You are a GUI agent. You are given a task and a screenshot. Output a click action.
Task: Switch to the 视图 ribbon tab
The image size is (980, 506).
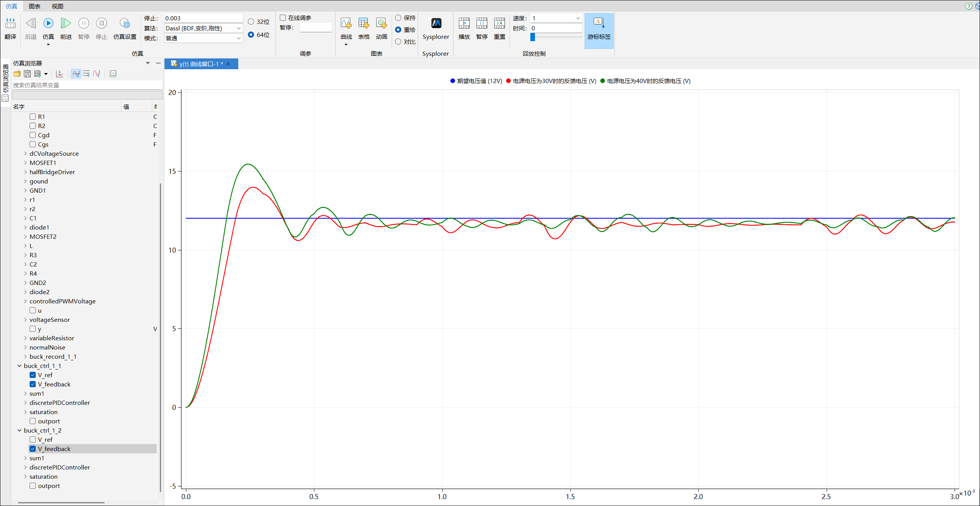coord(58,6)
